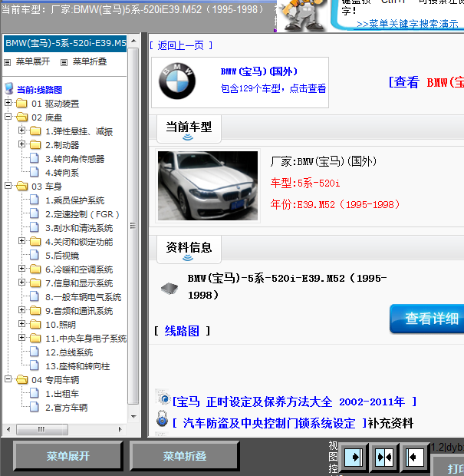The image size is (464, 476).
Task: Click the 04 专用车辆 folder icon
Action: [x=21, y=379]
